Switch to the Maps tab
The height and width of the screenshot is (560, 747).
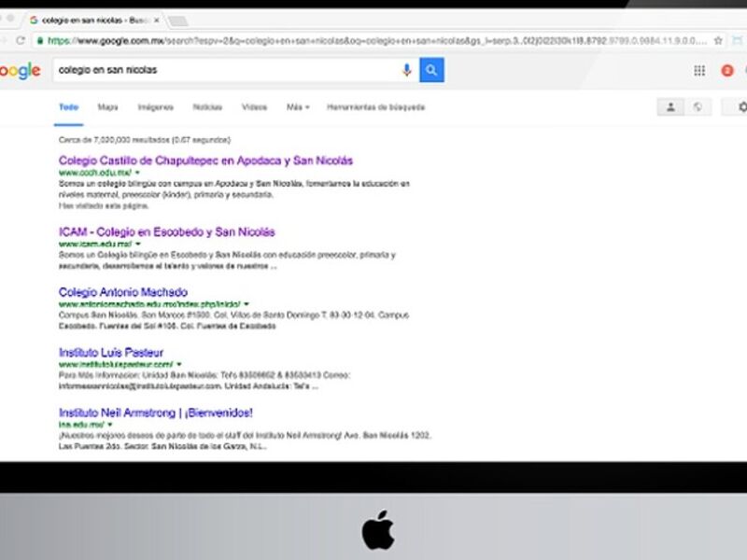[x=107, y=107]
